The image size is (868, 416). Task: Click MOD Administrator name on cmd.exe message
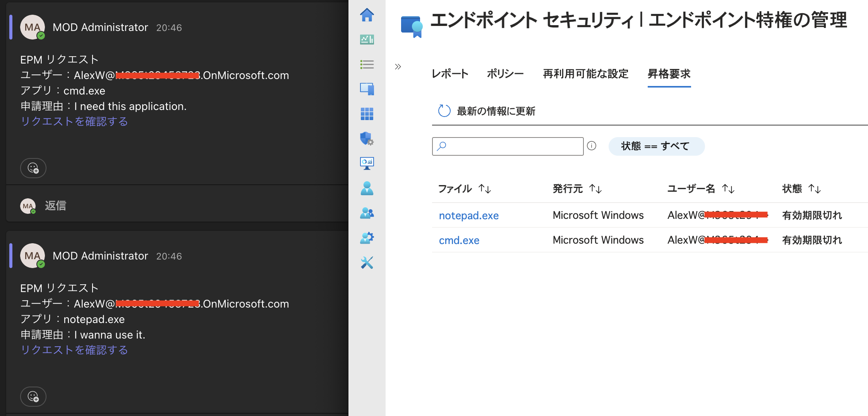tap(100, 28)
